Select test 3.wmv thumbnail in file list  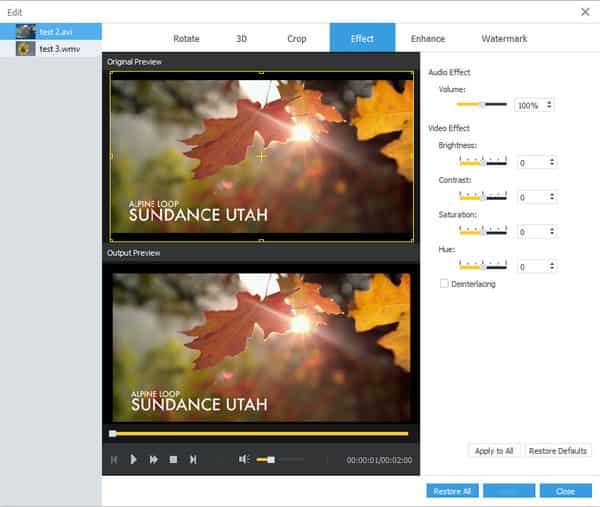(x=26, y=49)
